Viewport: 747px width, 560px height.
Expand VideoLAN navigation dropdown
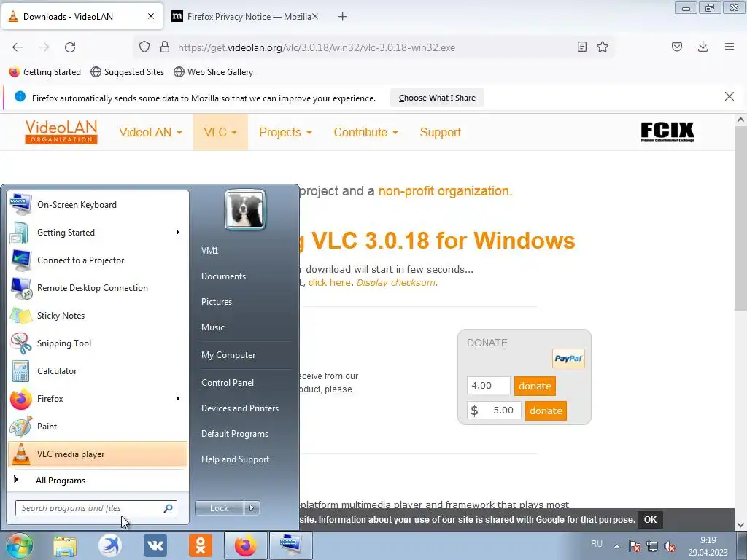150,133
